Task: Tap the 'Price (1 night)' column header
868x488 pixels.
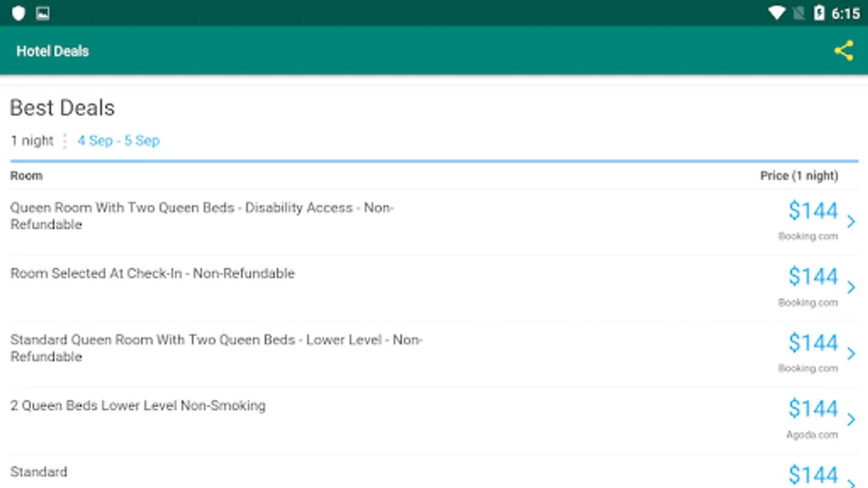Action: [x=799, y=176]
